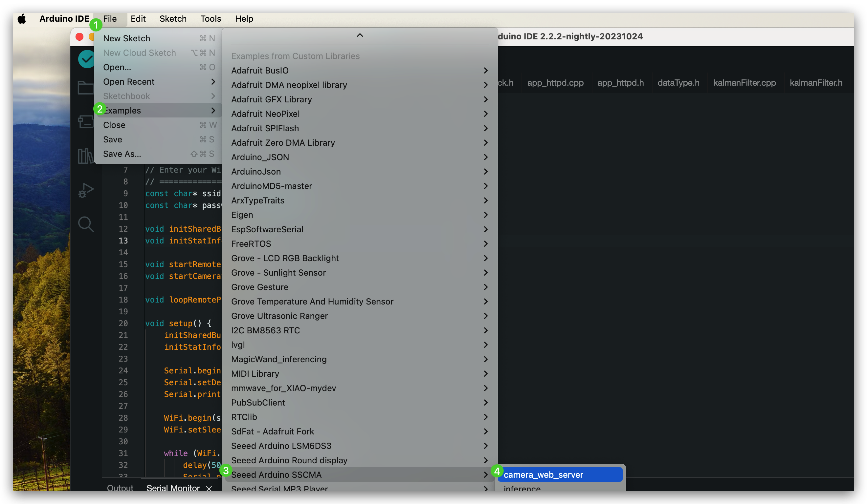Screen dimensions: 867x504
Task: Open ArxTypeTraits examples entry
Action: (x=360, y=200)
